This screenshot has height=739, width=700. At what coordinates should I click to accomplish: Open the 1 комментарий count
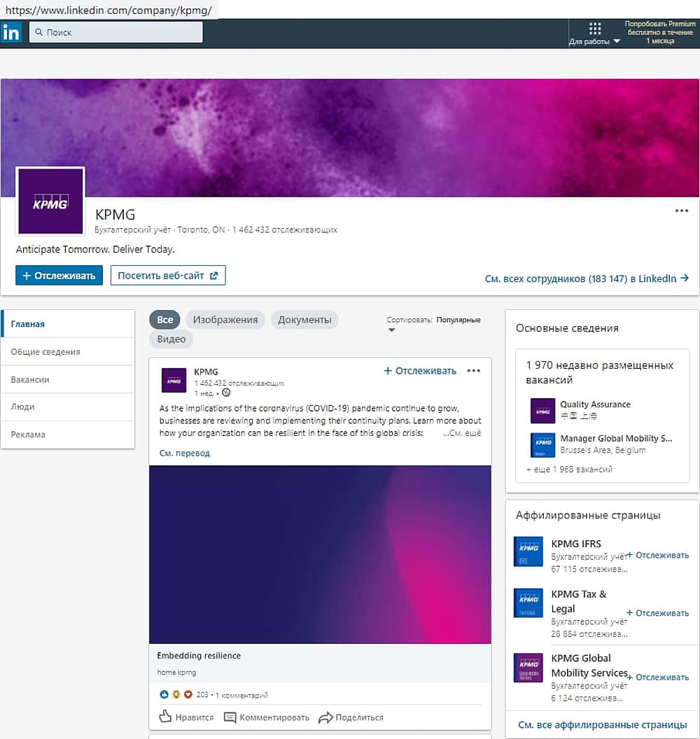click(x=241, y=695)
